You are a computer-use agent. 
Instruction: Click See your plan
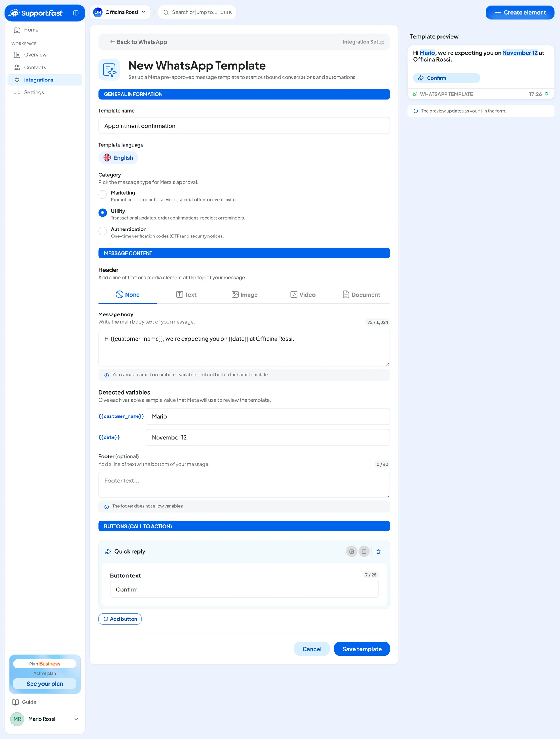point(45,684)
